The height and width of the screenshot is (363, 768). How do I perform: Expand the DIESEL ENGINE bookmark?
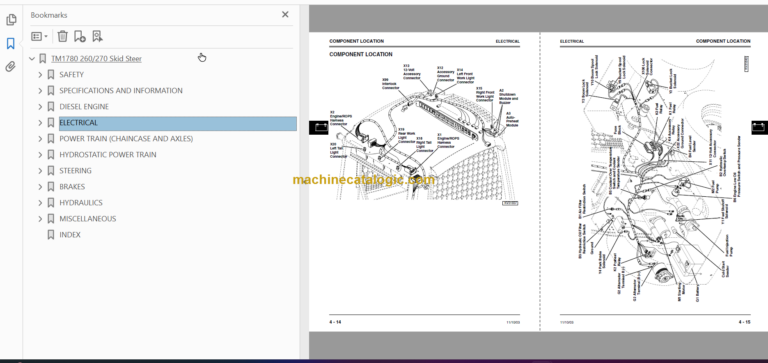point(40,107)
